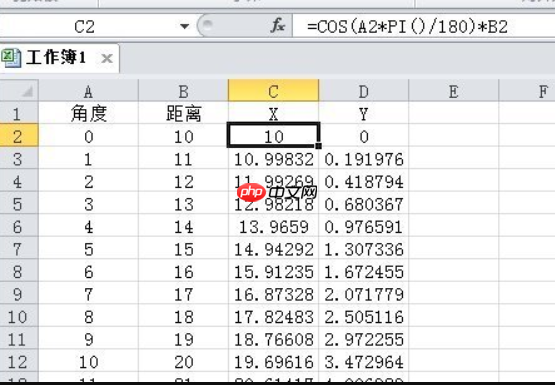The width and height of the screenshot is (555, 385).
Task: Select row 5 header
Action: (x=19, y=203)
